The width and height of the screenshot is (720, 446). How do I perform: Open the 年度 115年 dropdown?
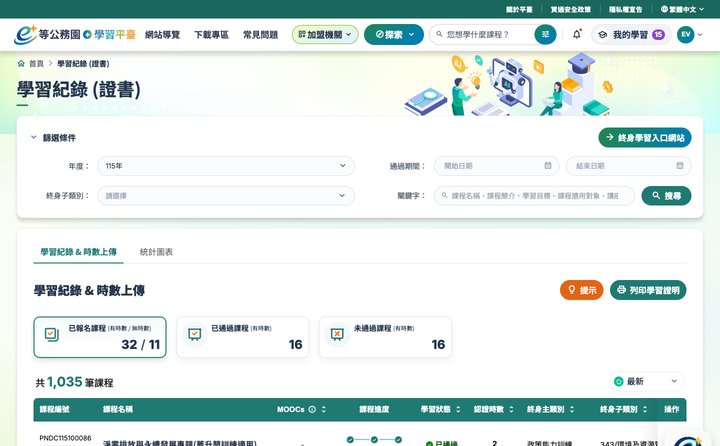(226, 166)
